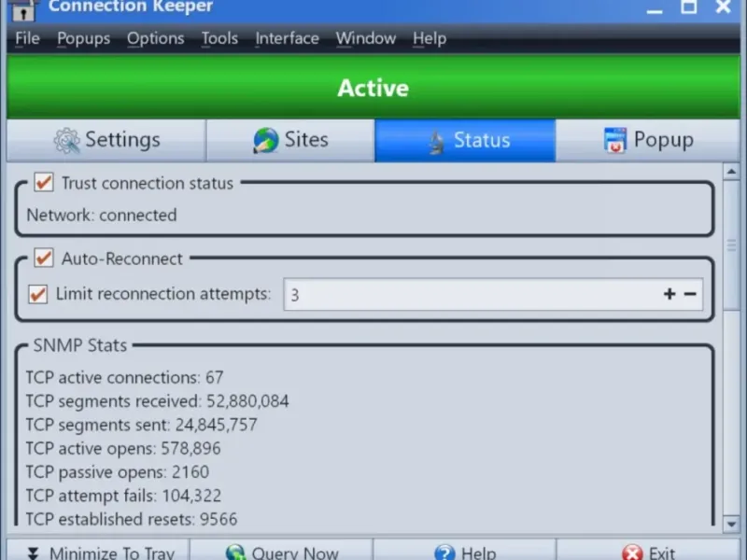Viewport: 747px width, 560px height.
Task: Click the question mark icon on Help button
Action: (444, 553)
